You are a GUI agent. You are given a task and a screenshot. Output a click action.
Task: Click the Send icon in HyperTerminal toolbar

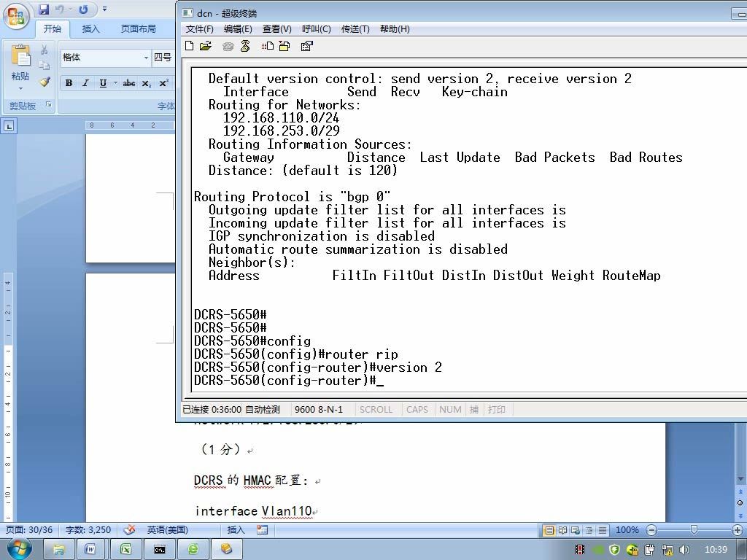click(267, 46)
